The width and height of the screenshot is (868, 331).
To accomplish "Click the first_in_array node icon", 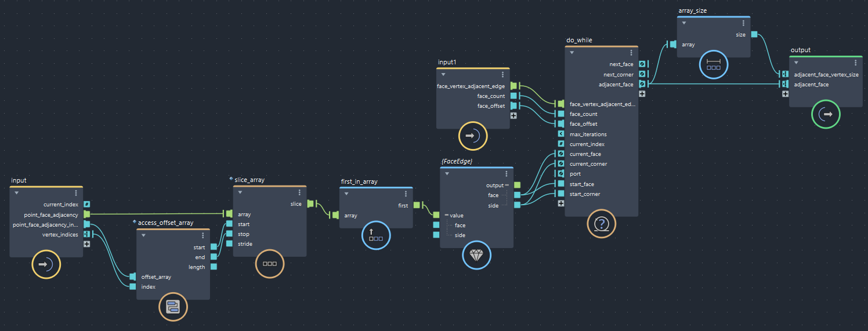I will point(375,235).
